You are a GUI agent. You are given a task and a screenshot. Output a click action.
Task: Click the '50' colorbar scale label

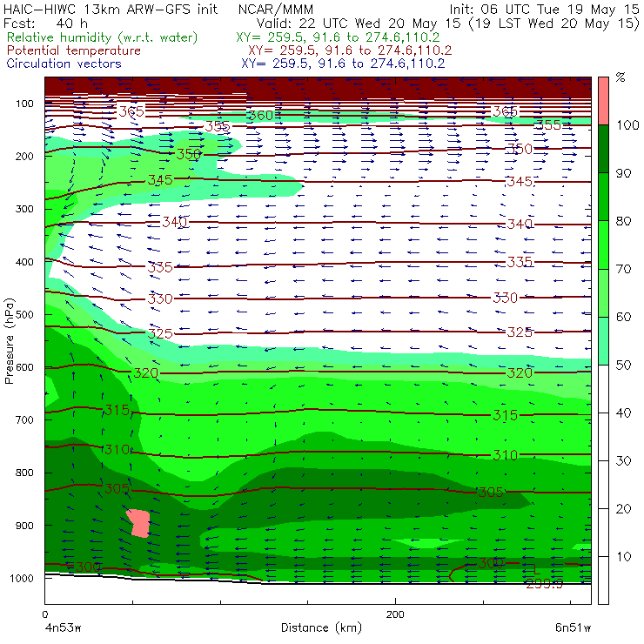tap(623, 365)
